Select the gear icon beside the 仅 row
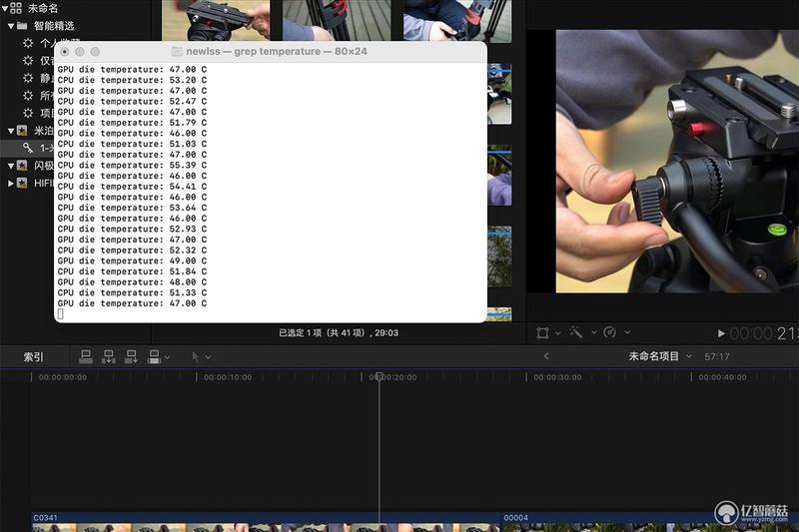Screen dimensions: 799x532 pyautogui.click(x=28, y=61)
